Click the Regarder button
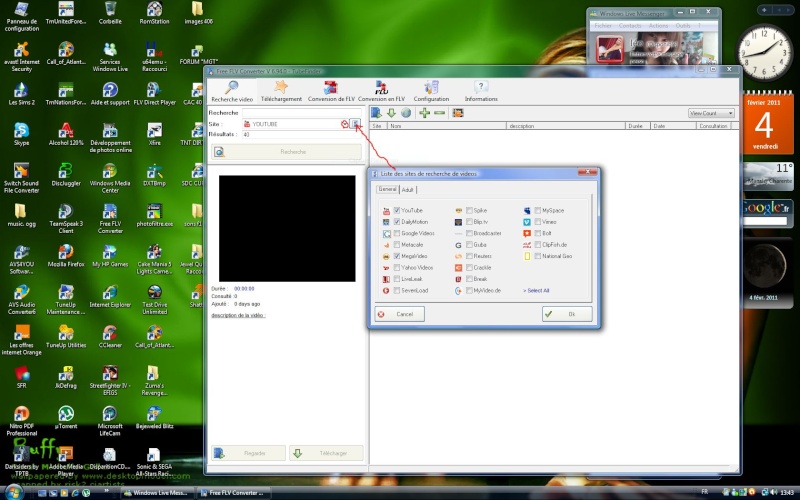The width and height of the screenshot is (800, 500). (x=248, y=453)
